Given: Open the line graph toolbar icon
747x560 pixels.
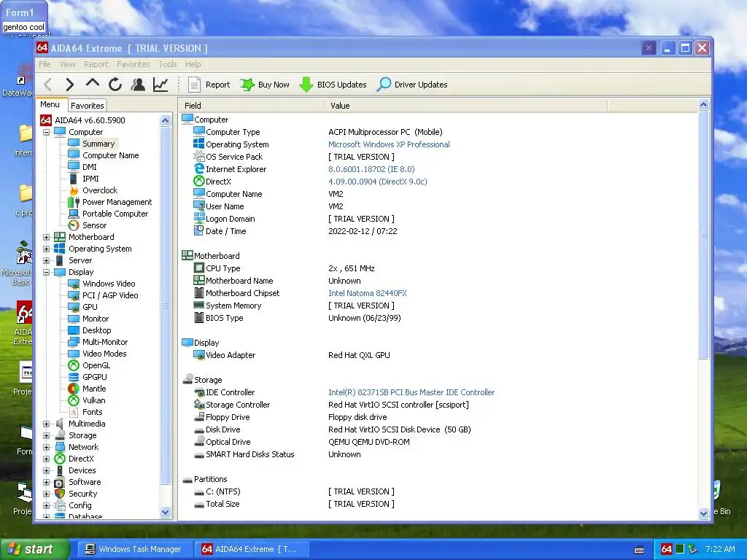Looking at the screenshot, I should 160,85.
